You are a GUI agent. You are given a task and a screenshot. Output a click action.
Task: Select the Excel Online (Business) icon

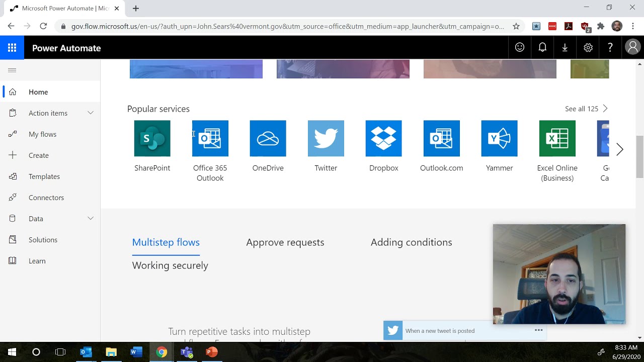tap(557, 138)
